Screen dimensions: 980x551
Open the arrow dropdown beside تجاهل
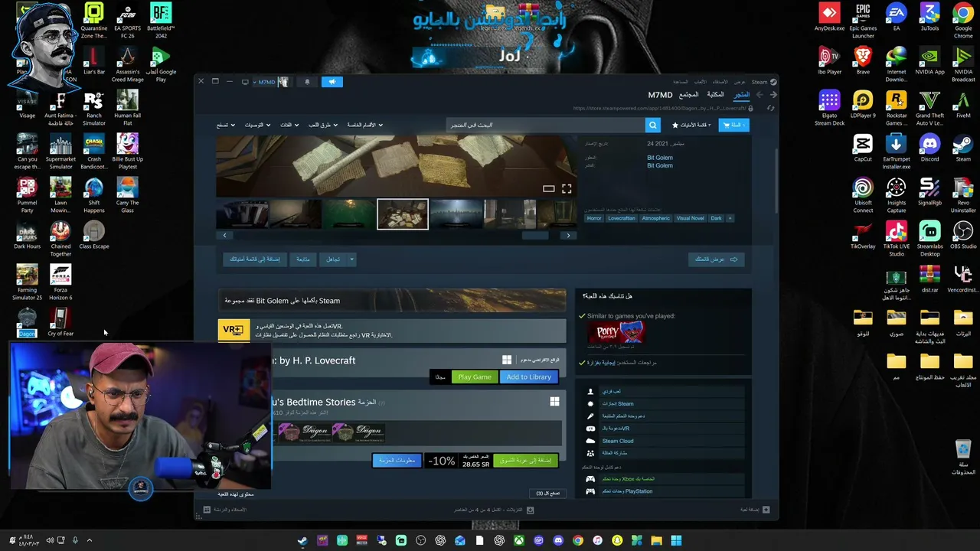(352, 259)
